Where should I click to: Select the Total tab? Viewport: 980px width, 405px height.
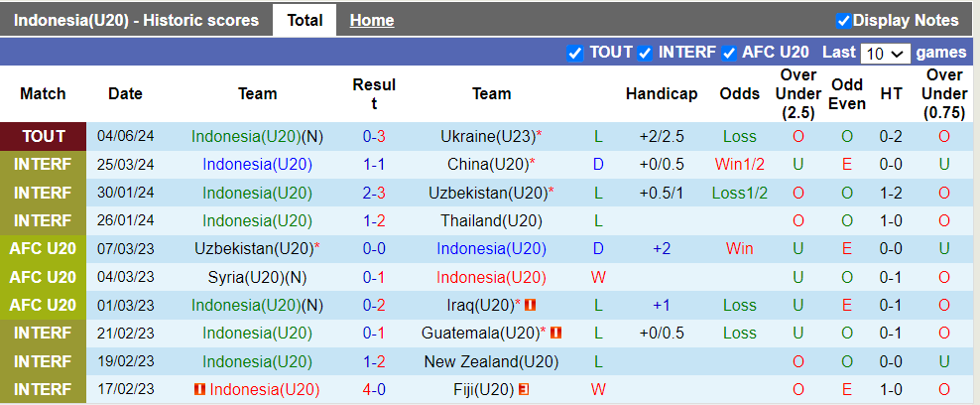click(306, 20)
